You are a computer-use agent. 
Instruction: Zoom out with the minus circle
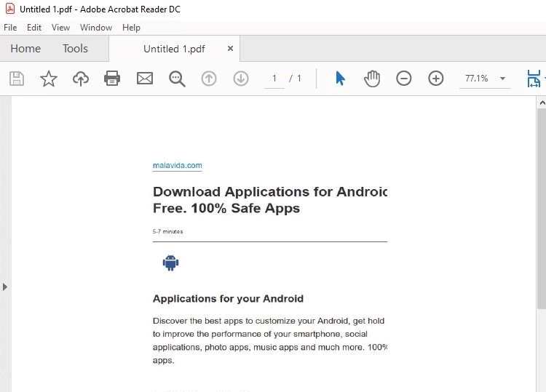tap(404, 79)
